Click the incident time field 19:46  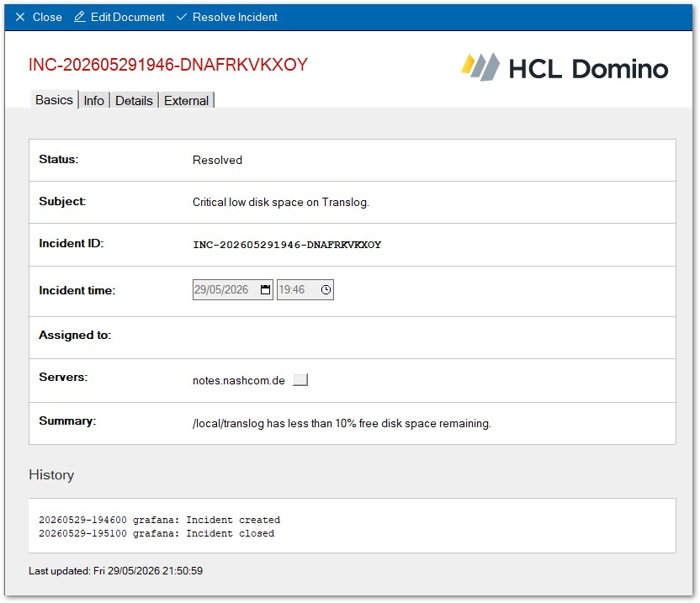point(305,289)
